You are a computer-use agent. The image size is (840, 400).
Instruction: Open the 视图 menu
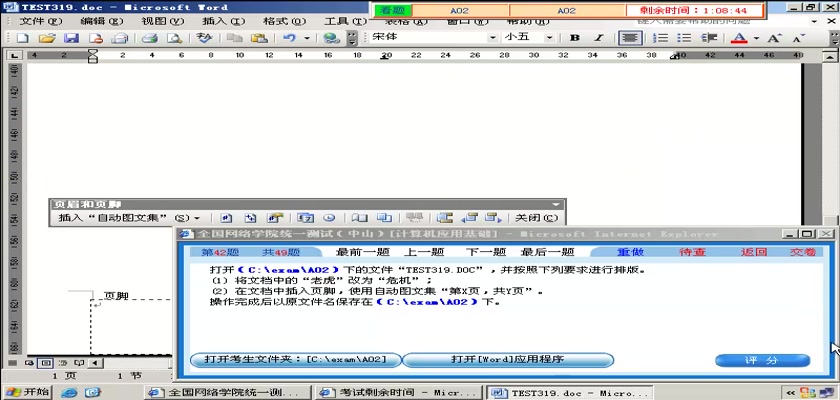coord(162,21)
